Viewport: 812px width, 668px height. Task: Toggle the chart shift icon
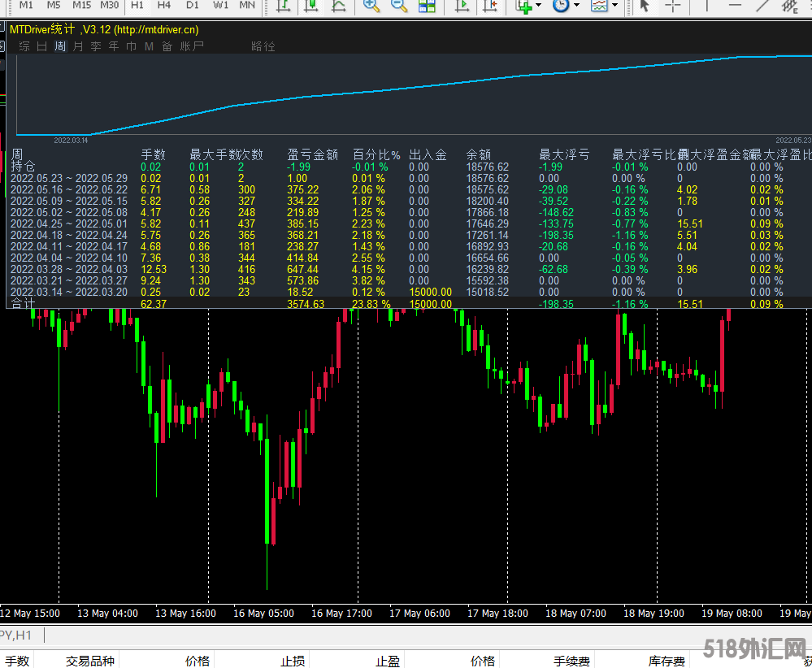point(489,6)
